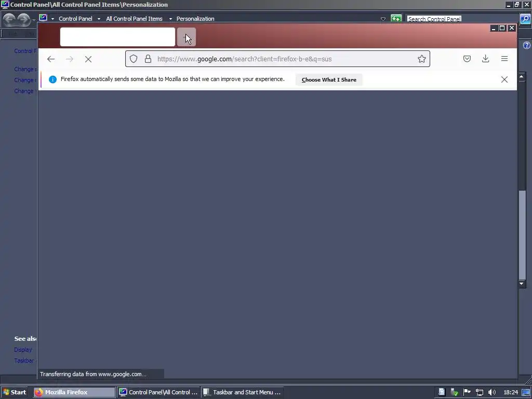Click the Control Panel scrollbar up arrow
Image resolution: width=532 pixels, height=399 pixels.
[522, 76]
